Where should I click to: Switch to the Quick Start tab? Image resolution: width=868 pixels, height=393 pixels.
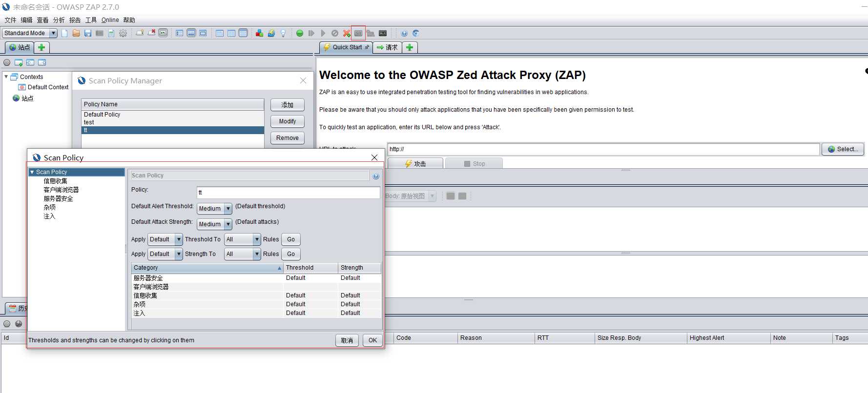coord(346,47)
